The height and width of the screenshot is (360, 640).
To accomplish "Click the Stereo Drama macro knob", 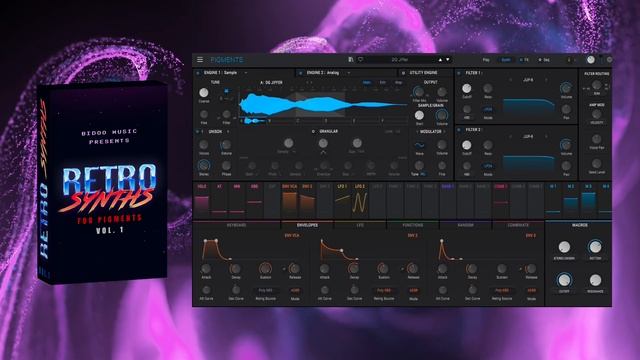I will 564,247.
